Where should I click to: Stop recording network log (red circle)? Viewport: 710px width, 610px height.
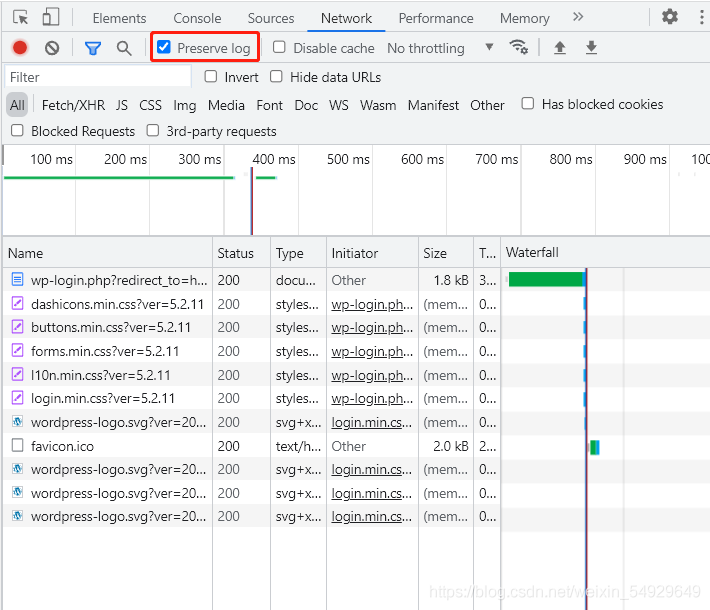coord(20,48)
